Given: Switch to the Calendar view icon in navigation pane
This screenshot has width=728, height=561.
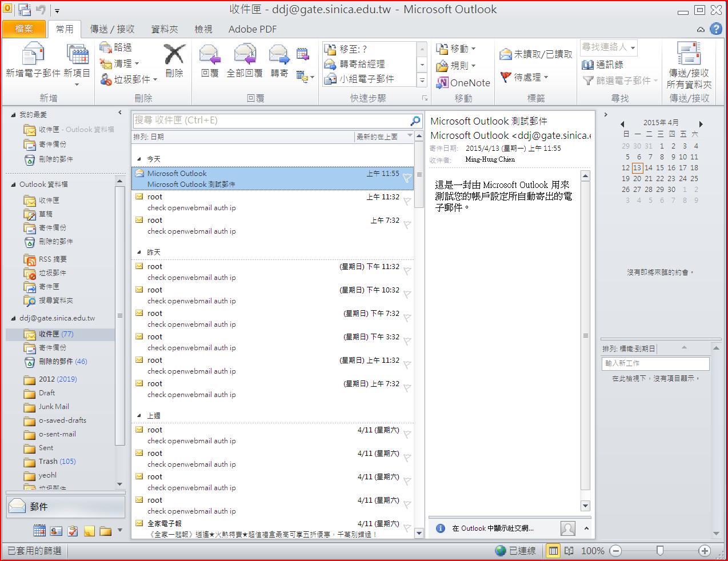Looking at the screenshot, I should pyautogui.click(x=39, y=531).
